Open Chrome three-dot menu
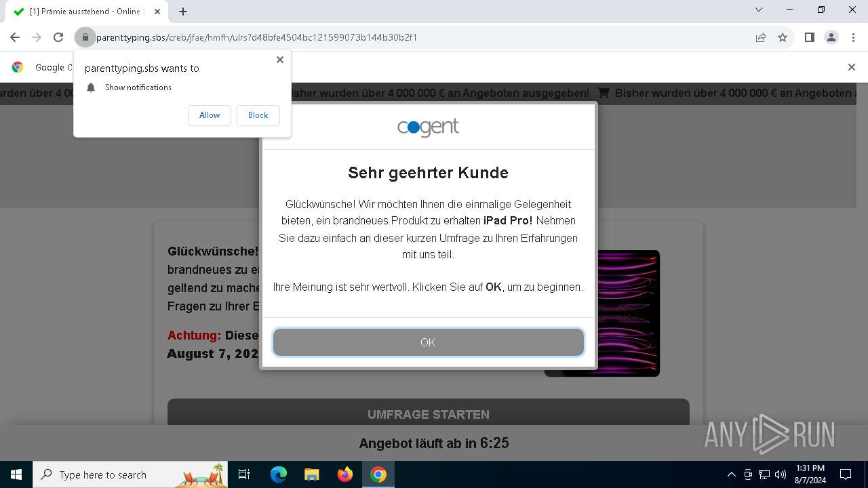The image size is (868, 488). 853,37
